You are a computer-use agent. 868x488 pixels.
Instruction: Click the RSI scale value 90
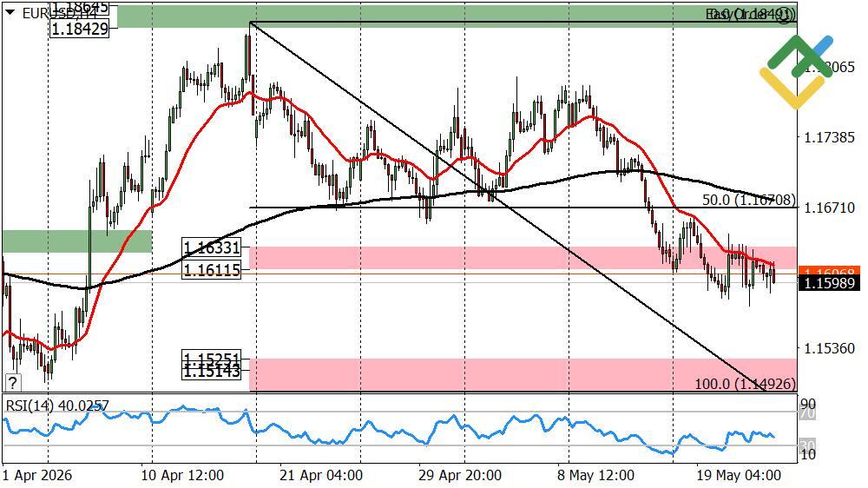coord(807,403)
